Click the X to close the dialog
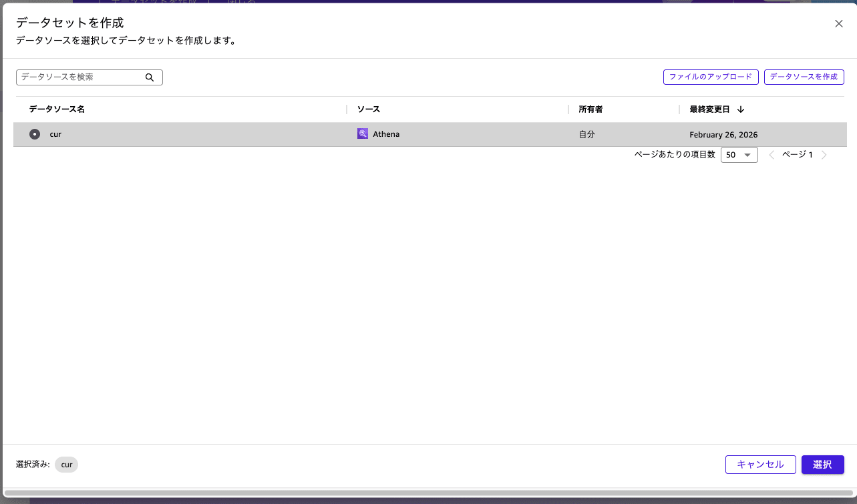 839,23
